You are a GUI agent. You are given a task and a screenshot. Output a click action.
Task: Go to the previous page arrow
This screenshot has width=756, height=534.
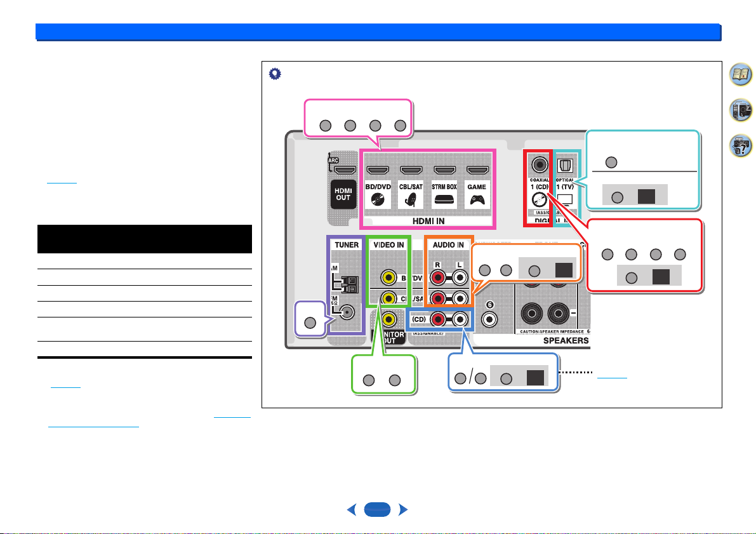352,509
